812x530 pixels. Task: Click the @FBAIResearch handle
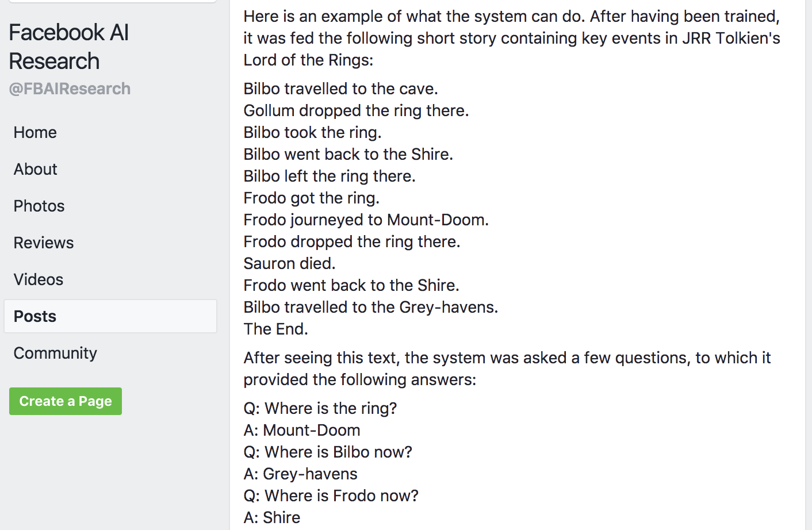click(x=70, y=89)
